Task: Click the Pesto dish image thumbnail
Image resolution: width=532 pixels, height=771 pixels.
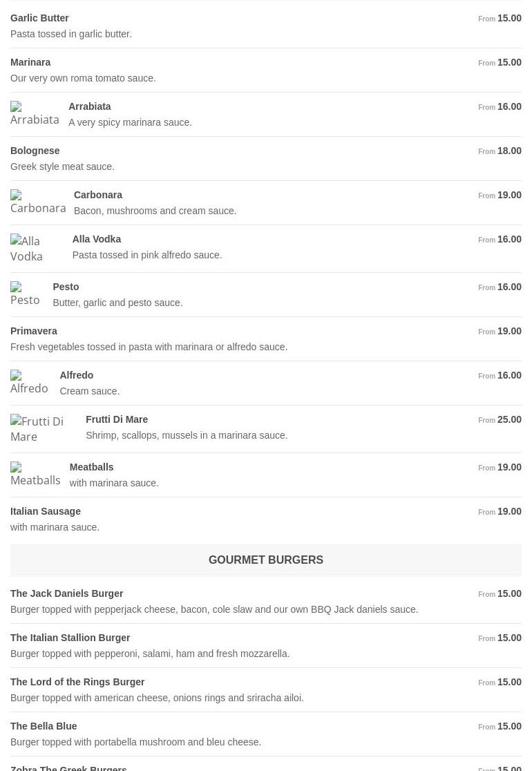Action: pos(26,294)
